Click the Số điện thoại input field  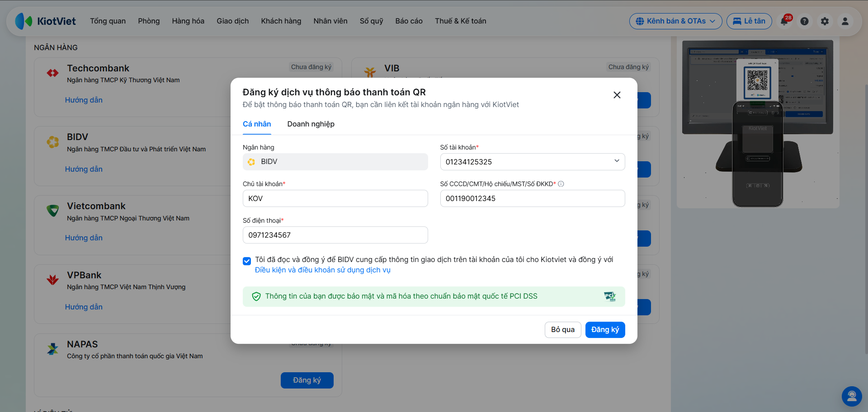point(335,235)
